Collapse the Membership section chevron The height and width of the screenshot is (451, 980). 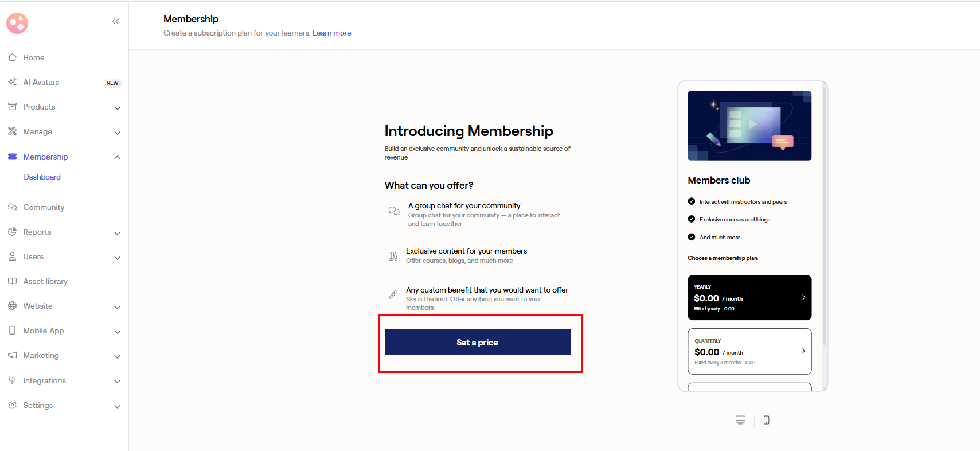click(x=117, y=157)
